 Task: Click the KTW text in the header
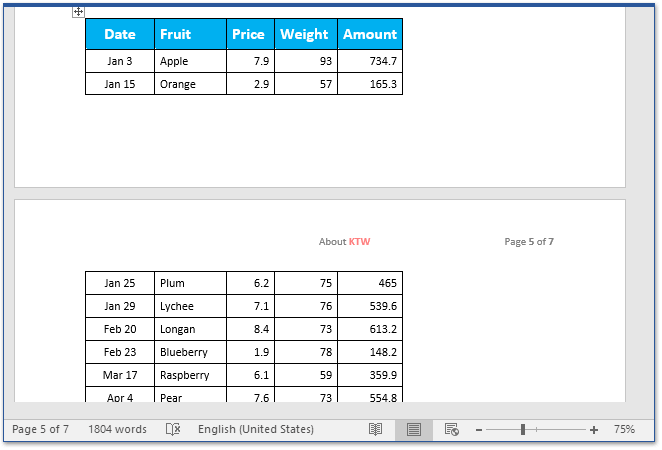point(359,242)
